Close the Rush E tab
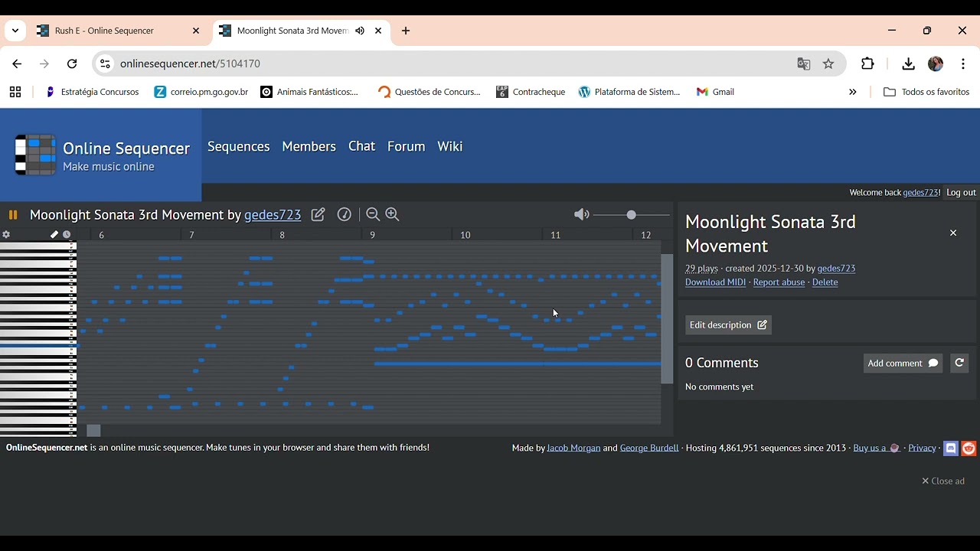The height and width of the screenshot is (551, 980). [x=196, y=31]
